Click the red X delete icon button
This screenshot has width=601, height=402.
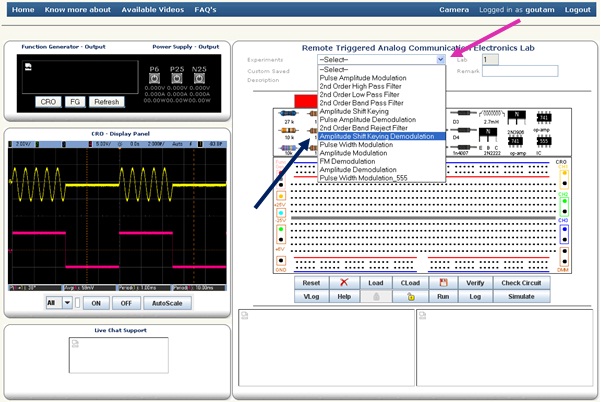pos(344,283)
